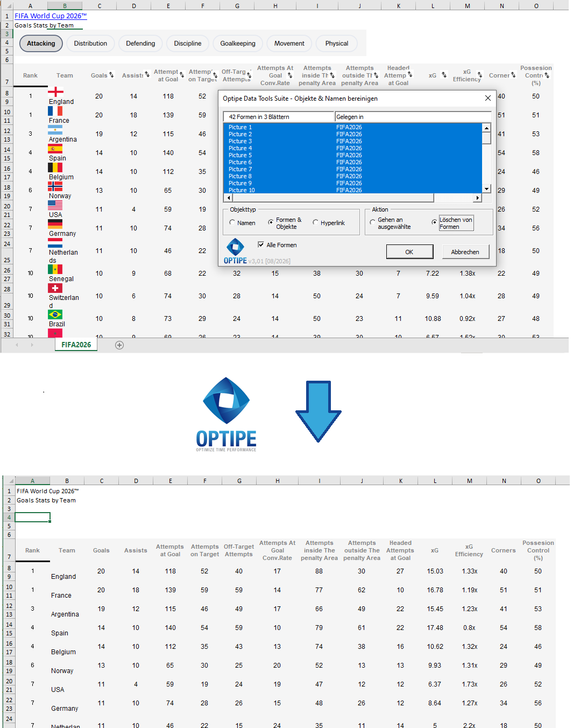Choose Gehen an ausgewählte action
The width and height of the screenshot is (573, 728).
click(x=372, y=222)
